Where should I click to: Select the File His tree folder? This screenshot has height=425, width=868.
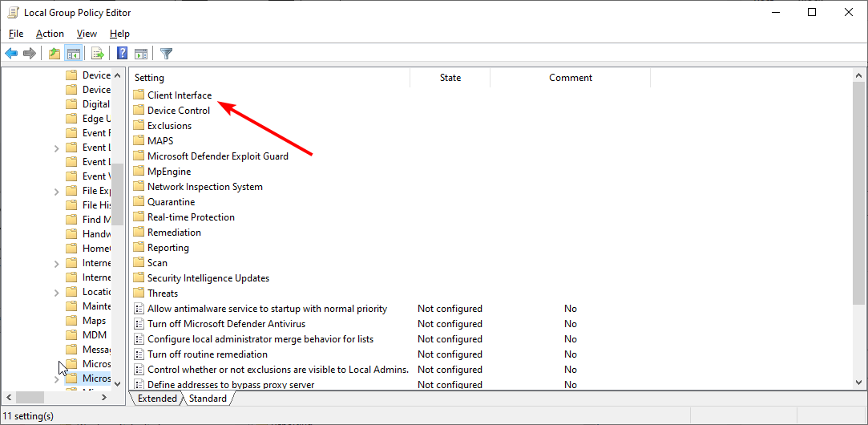coord(89,205)
